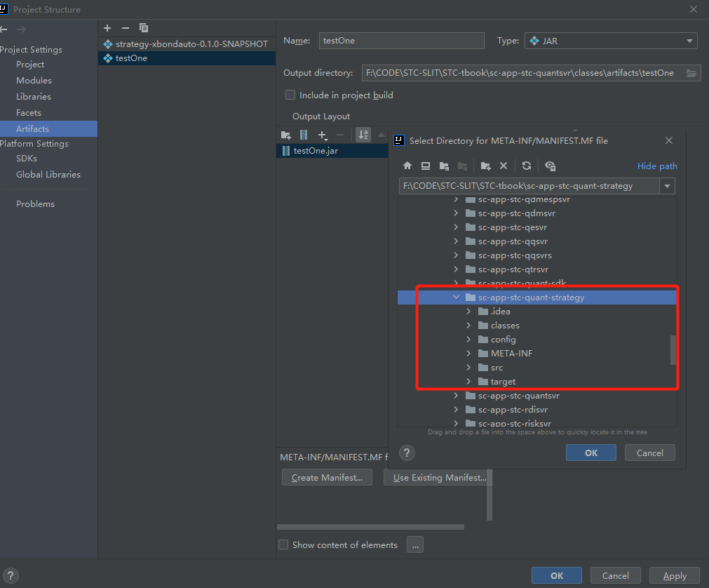Click the Apply button in Project Structure

[x=675, y=576]
